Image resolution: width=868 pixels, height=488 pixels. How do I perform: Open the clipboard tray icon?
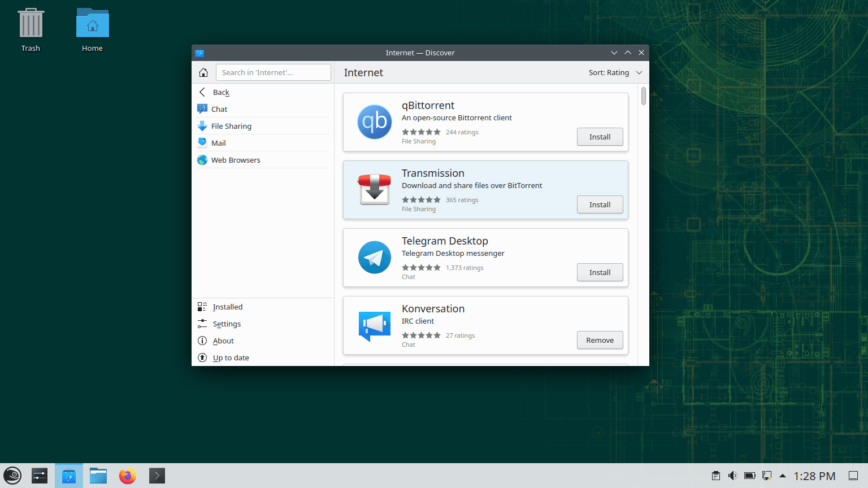716,476
